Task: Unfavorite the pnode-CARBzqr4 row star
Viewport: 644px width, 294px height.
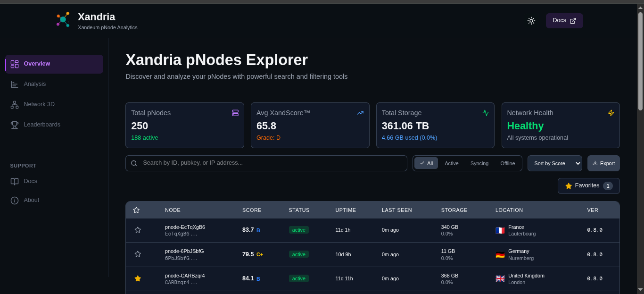Action: [138, 278]
